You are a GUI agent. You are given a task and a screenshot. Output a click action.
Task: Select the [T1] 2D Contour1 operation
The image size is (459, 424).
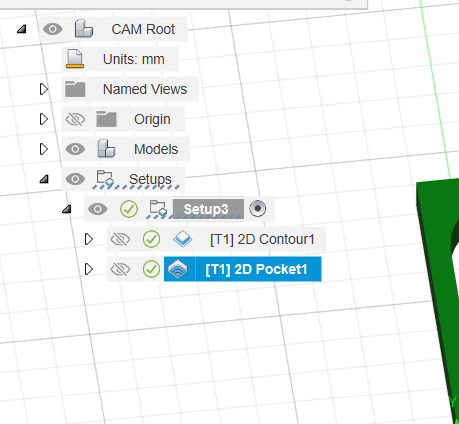click(262, 239)
